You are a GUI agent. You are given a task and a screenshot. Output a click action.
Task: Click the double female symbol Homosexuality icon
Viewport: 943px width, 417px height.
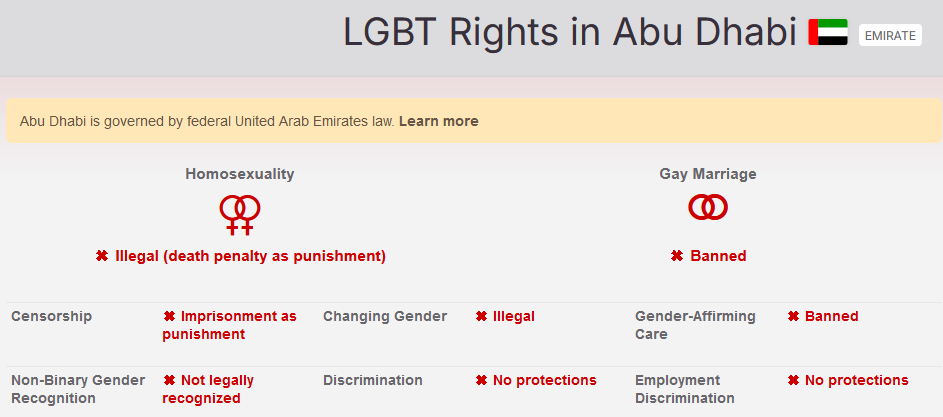point(240,215)
